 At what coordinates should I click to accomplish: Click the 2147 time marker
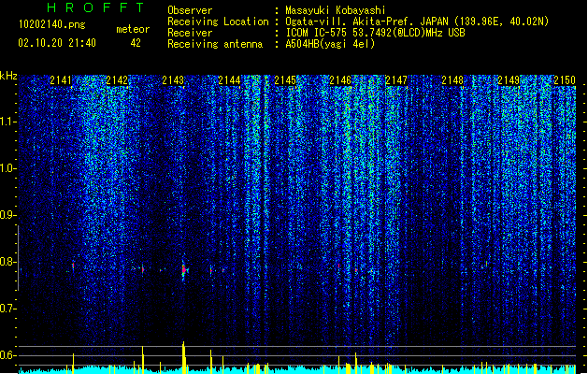tap(396, 80)
